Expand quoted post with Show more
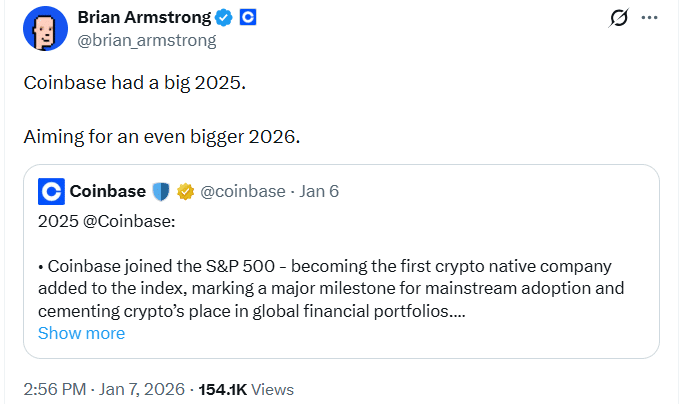The height and width of the screenshot is (404, 684). click(x=81, y=333)
